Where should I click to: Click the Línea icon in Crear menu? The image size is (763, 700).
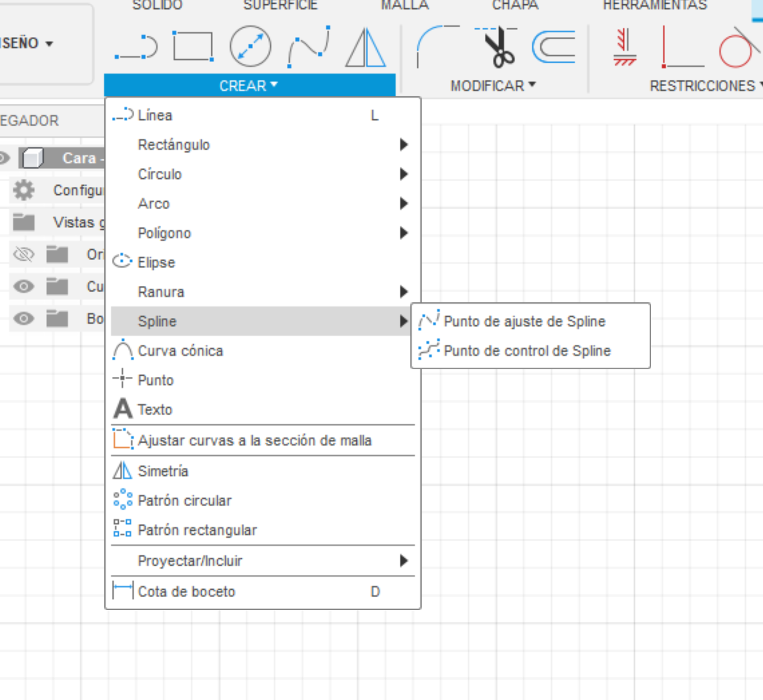pyautogui.click(x=123, y=115)
